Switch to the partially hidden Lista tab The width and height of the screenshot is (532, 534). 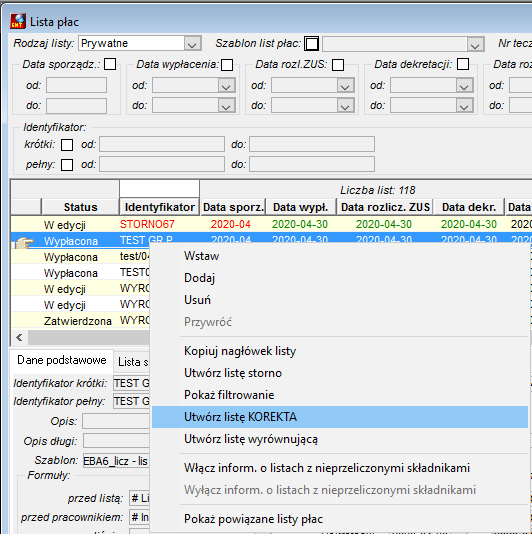tap(132, 362)
